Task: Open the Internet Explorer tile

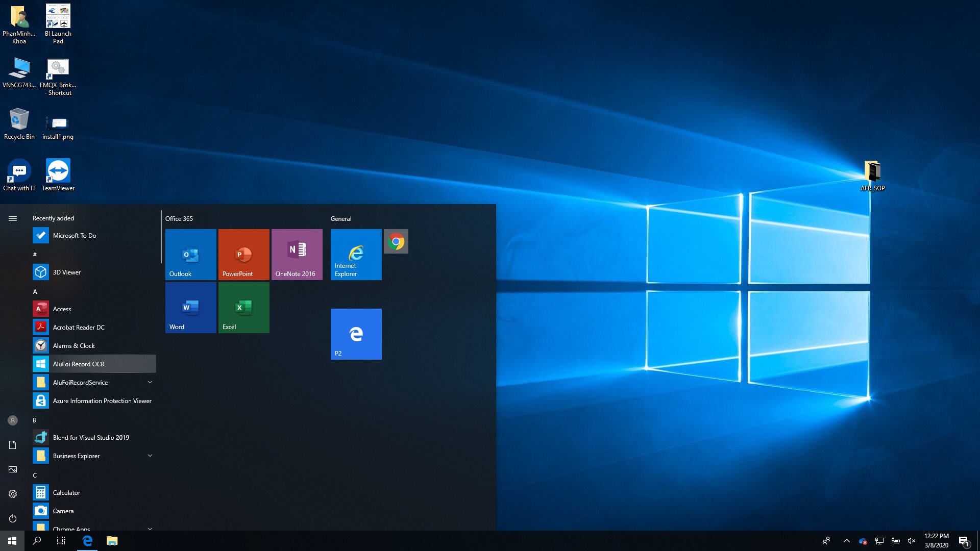Action: (356, 254)
